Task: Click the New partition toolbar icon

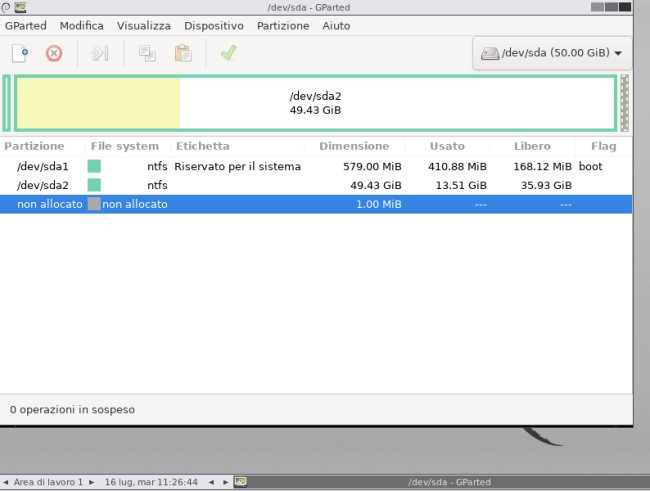Action: pos(20,54)
